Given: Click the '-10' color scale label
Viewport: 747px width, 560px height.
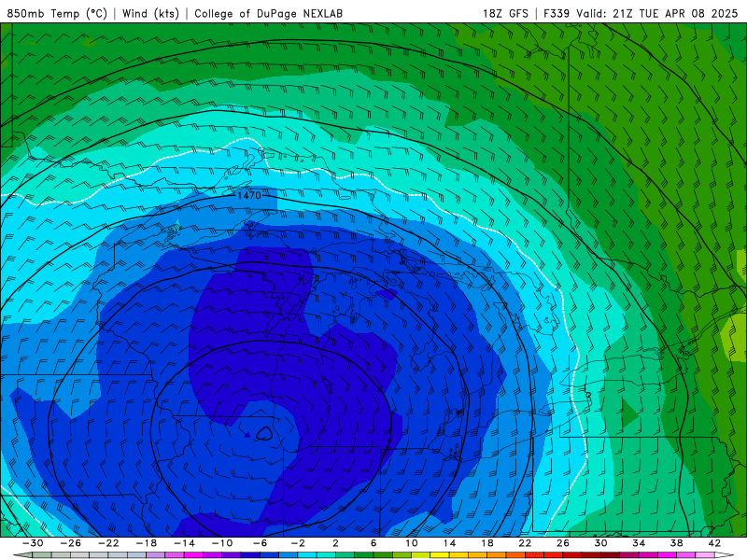Looking at the screenshot, I should [x=222, y=543].
